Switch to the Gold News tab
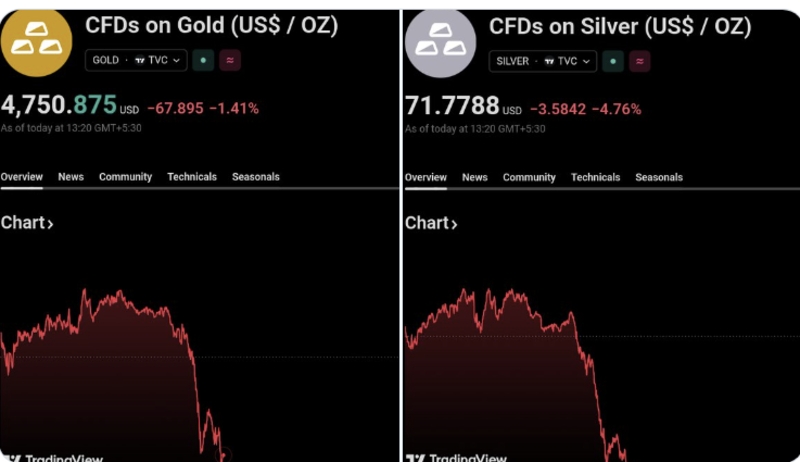Screen dimensions: 800x462 point(71,177)
